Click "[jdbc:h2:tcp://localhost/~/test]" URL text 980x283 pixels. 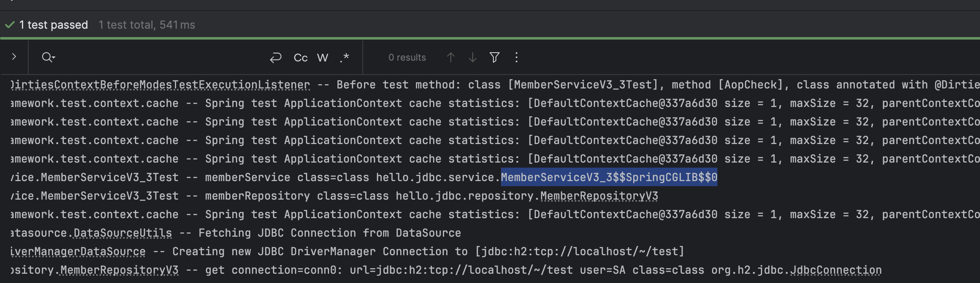click(x=580, y=251)
